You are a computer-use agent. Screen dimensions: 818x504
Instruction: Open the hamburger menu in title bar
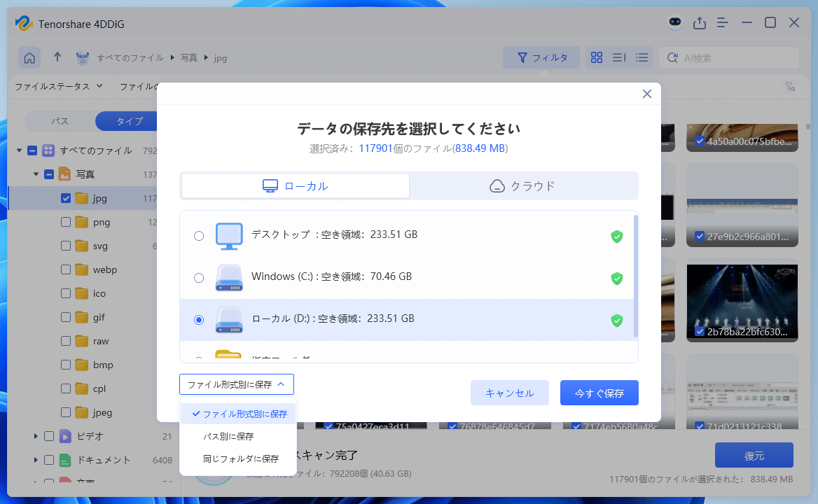coord(722,22)
